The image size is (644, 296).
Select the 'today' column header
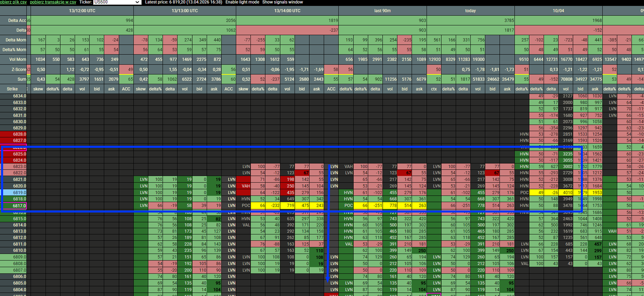click(471, 10)
